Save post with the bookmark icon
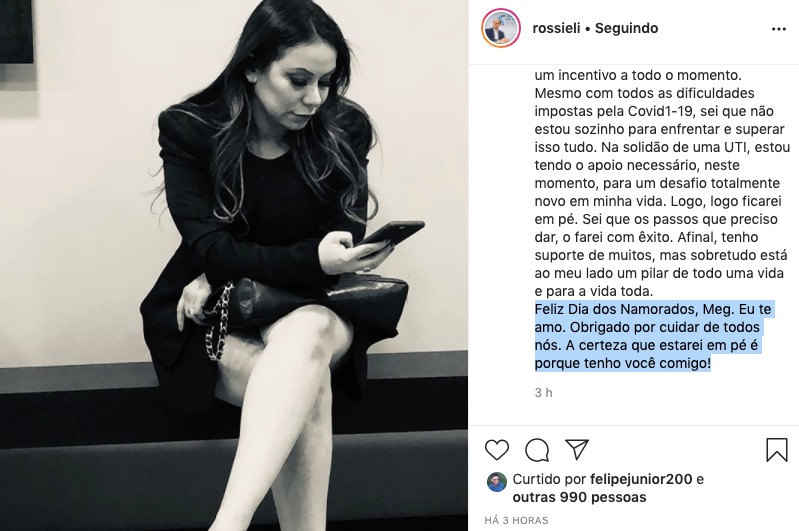 tap(777, 450)
